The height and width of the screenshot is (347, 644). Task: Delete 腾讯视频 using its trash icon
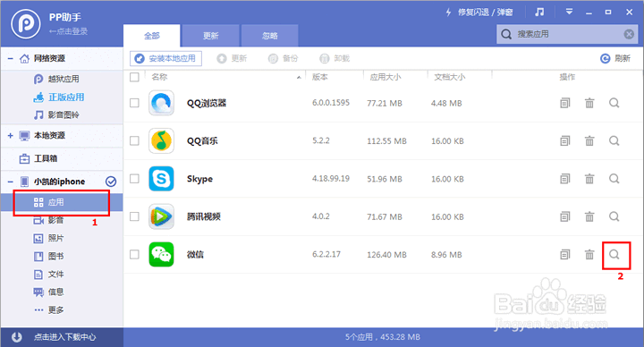[x=589, y=216]
